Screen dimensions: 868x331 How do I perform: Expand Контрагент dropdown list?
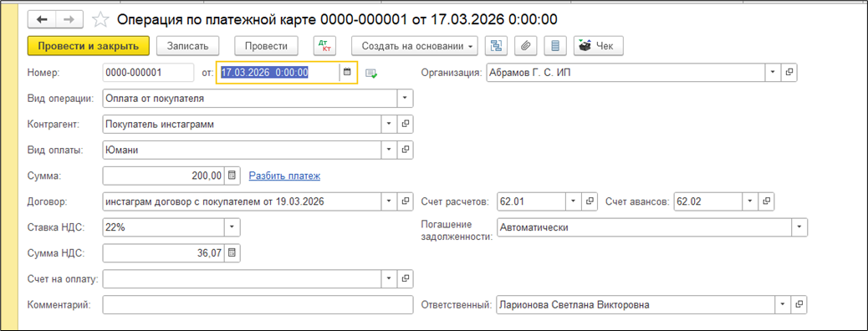[389, 124]
